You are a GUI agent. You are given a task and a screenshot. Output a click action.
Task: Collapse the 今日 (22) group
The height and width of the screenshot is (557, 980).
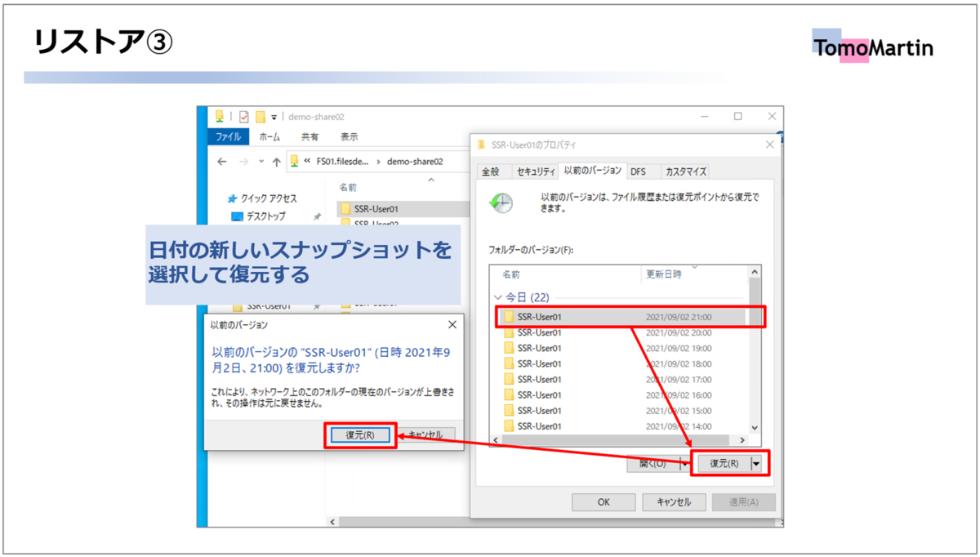tap(498, 297)
